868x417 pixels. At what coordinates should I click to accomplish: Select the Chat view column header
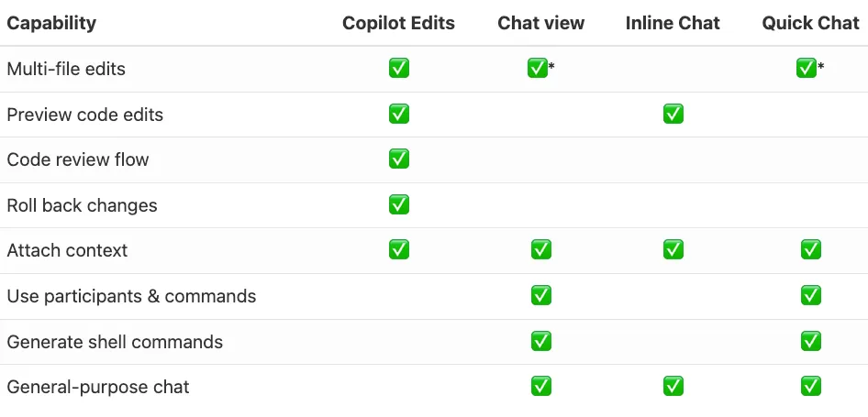coord(540,23)
